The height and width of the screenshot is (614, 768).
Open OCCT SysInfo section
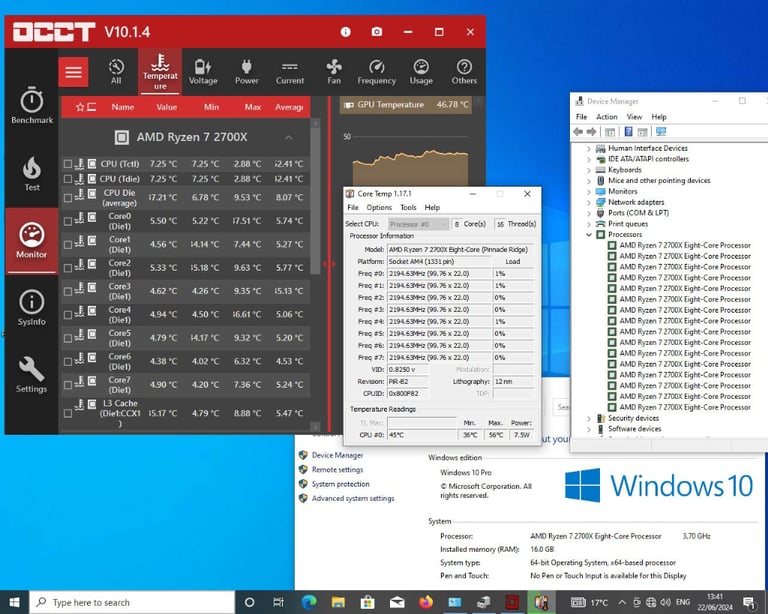point(32,307)
